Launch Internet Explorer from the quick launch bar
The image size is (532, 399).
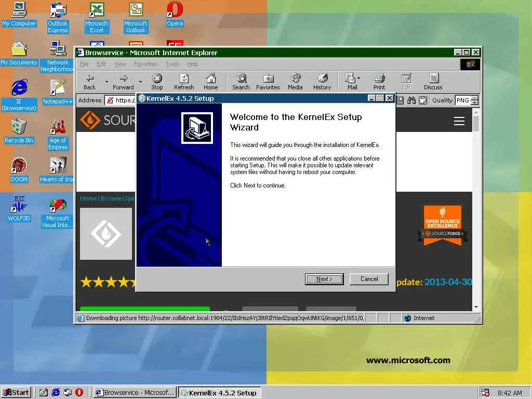(x=56, y=392)
